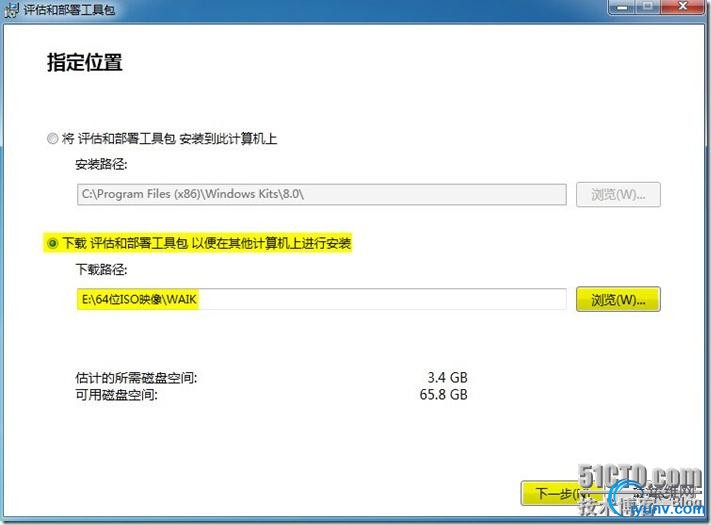The height and width of the screenshot is (525, 711).
Task: Click the 安装路径 label
Action: (101, 164)
